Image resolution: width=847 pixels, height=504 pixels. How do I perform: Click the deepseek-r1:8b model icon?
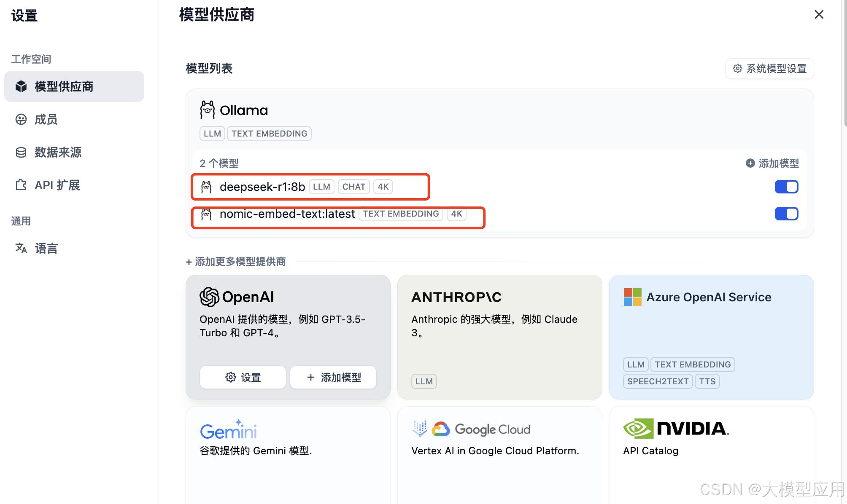coord(206,187)
